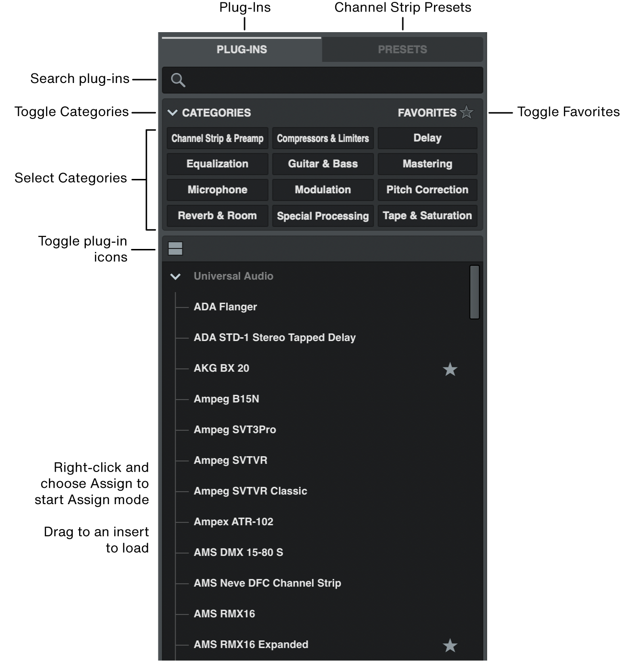Click the search magnifier icon
644x661 pixels.
coord(178,80)
